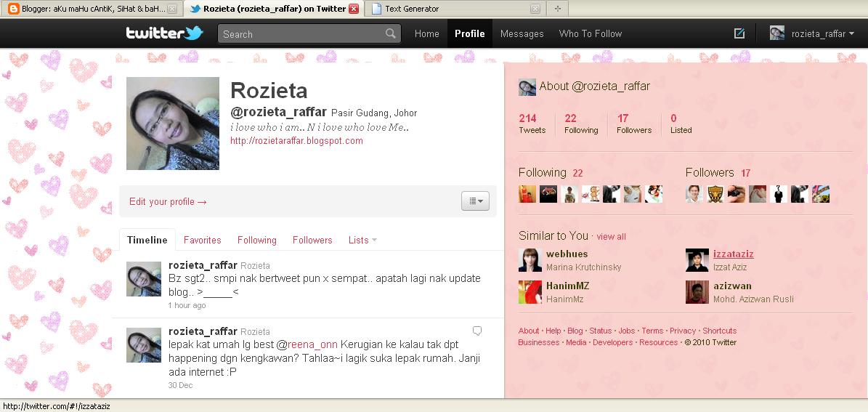Switch to the Favorites tab
The image size is (868, 412).
202,240
